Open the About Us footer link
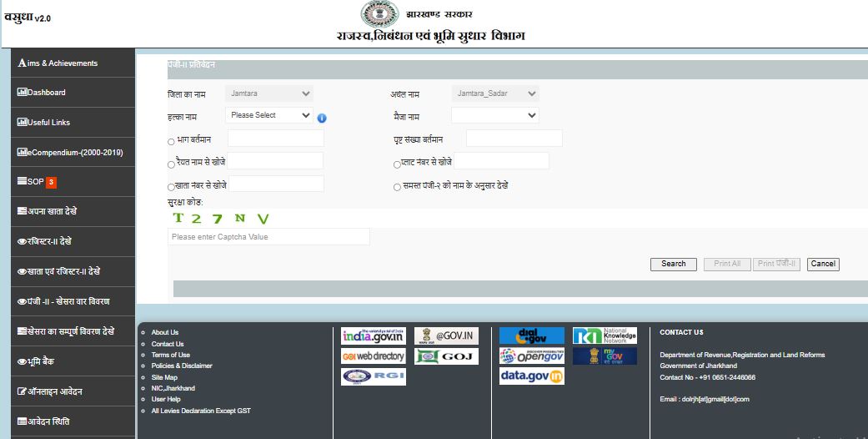This screenshot has width=868, height=439. coord(165,332)
